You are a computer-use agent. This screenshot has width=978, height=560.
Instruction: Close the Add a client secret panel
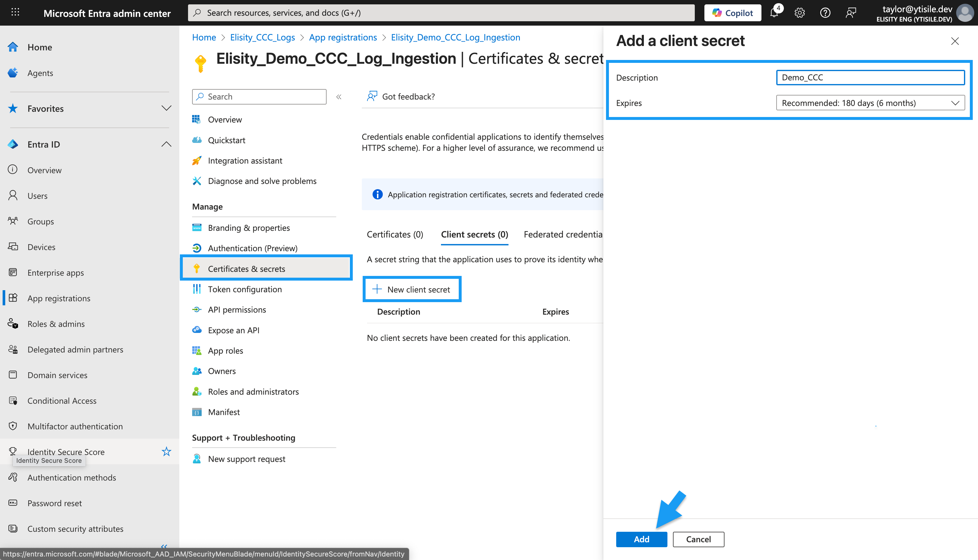(x=955, y=41)
